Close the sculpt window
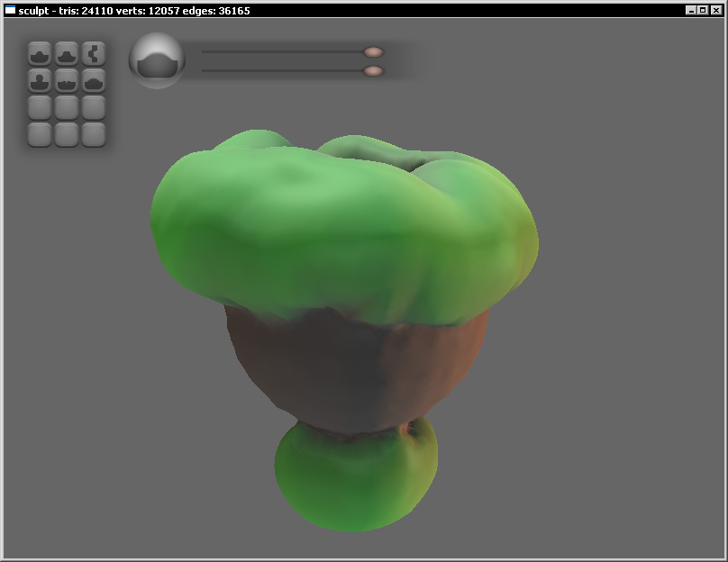 pyautogui.click(x=716, y=10)
